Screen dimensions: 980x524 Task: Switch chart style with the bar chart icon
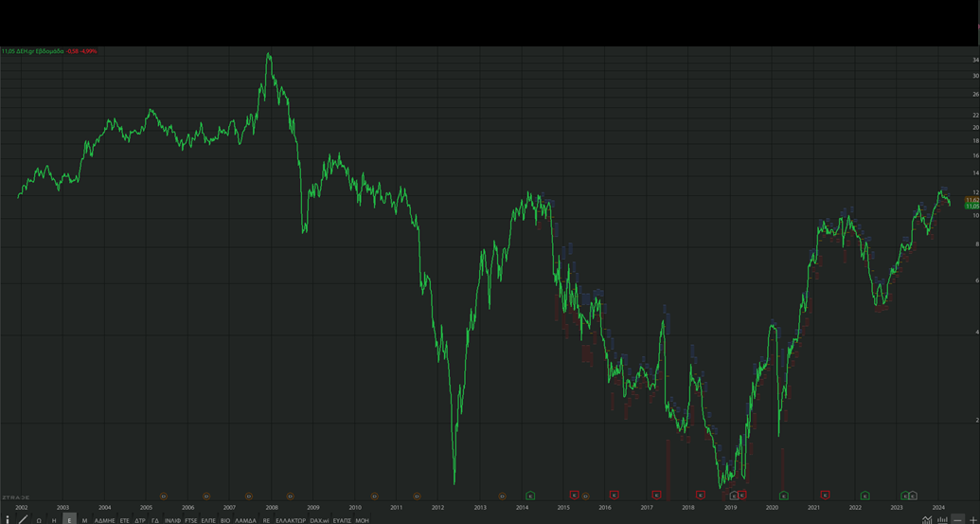pyautogui.click(x=942, y=519)
